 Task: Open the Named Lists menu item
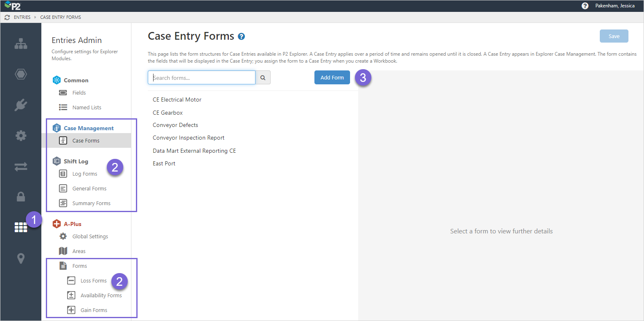click(86, 107)
